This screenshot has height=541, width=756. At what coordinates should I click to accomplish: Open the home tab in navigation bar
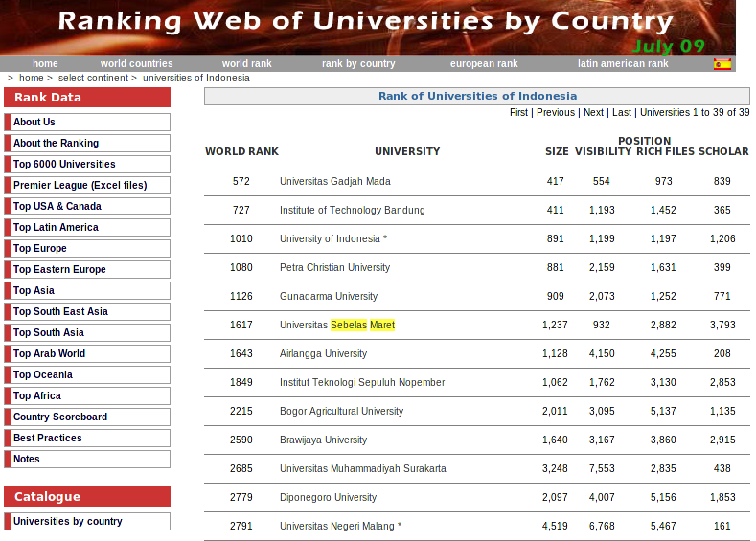point(45,63)
